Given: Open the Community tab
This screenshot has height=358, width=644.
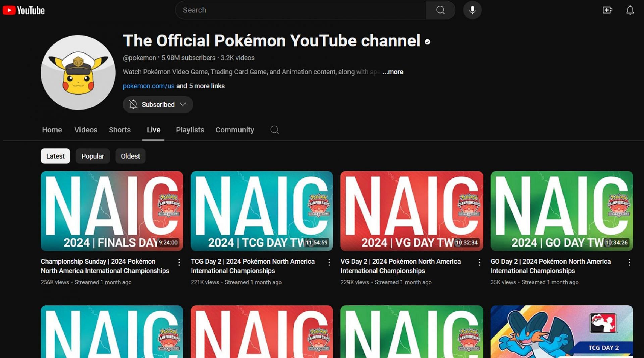Looking at the screenshot, I should click(234, 130).
